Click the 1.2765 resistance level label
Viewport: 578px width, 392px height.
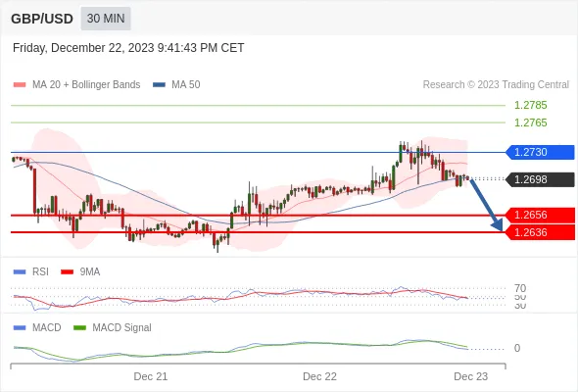(530, 122)
